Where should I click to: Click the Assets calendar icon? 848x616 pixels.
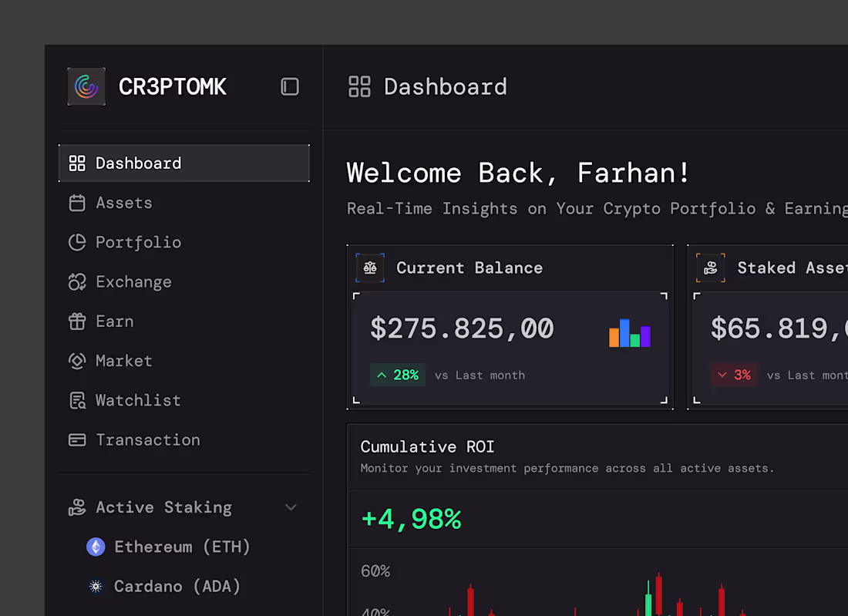pyautogui.click(x=76, y=202)
